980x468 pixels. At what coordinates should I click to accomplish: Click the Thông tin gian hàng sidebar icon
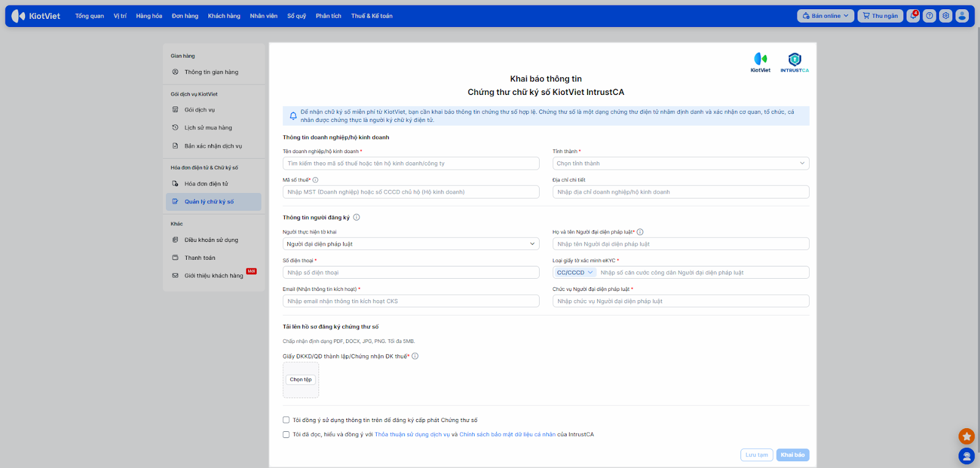(175, 72)
